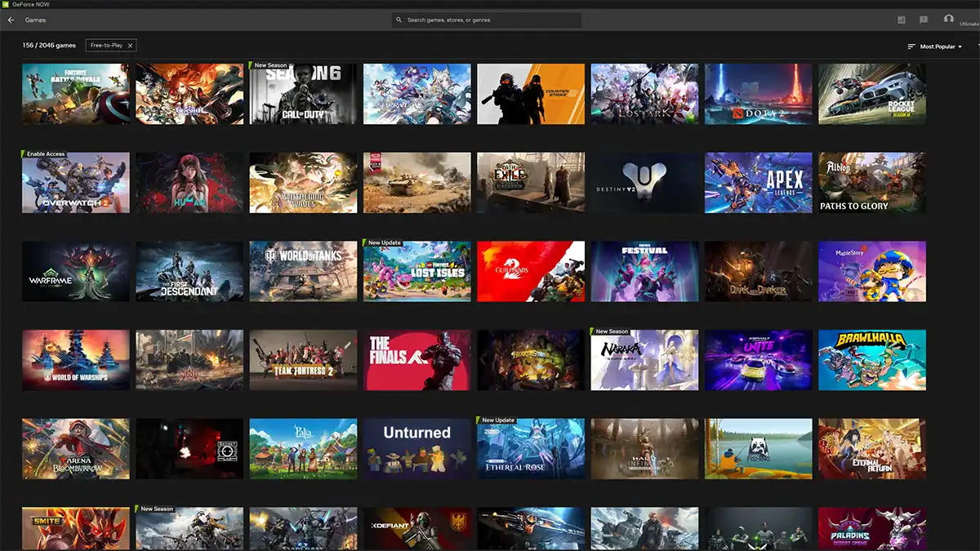Click the NVIDIA logo in the title bar

coord(5,4)
